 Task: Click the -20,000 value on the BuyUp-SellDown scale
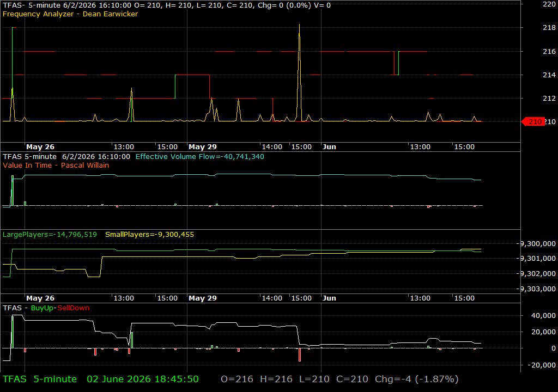point(542,365)
